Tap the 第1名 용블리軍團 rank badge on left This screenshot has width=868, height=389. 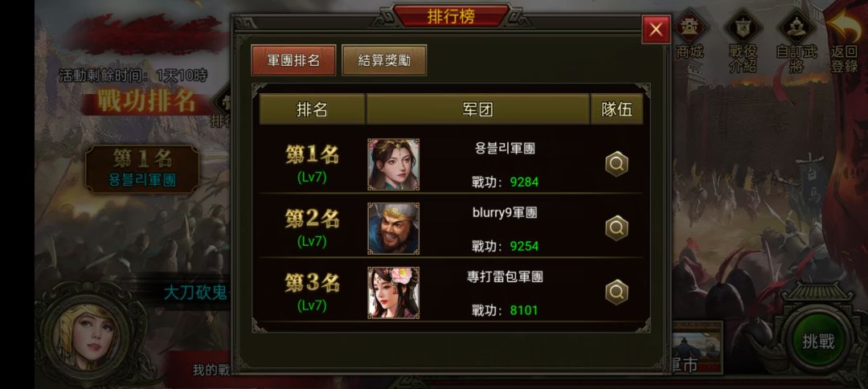click(x=142, y=169)
